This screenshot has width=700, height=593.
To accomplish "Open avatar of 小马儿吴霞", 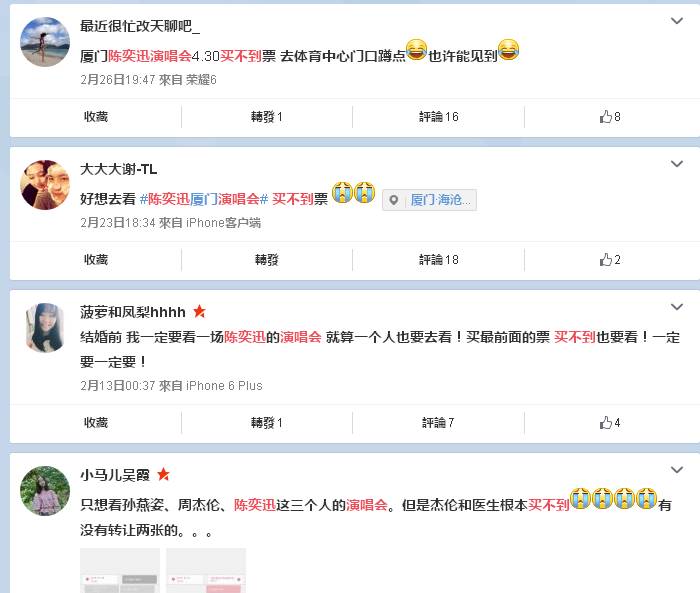I will (45, 491).
